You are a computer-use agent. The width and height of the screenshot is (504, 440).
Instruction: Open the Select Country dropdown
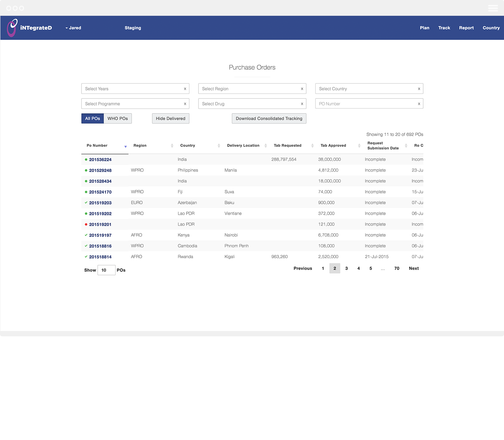[x=366, y=89]
